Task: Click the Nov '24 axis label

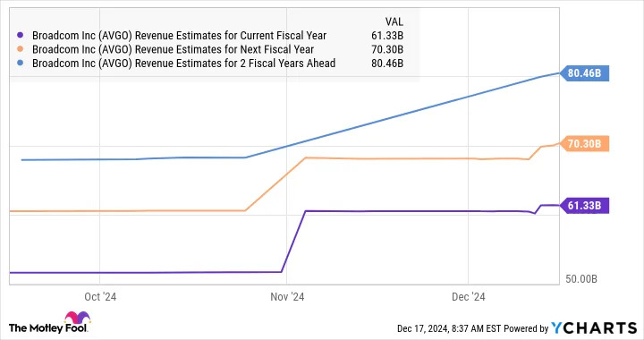Action: 287,297
